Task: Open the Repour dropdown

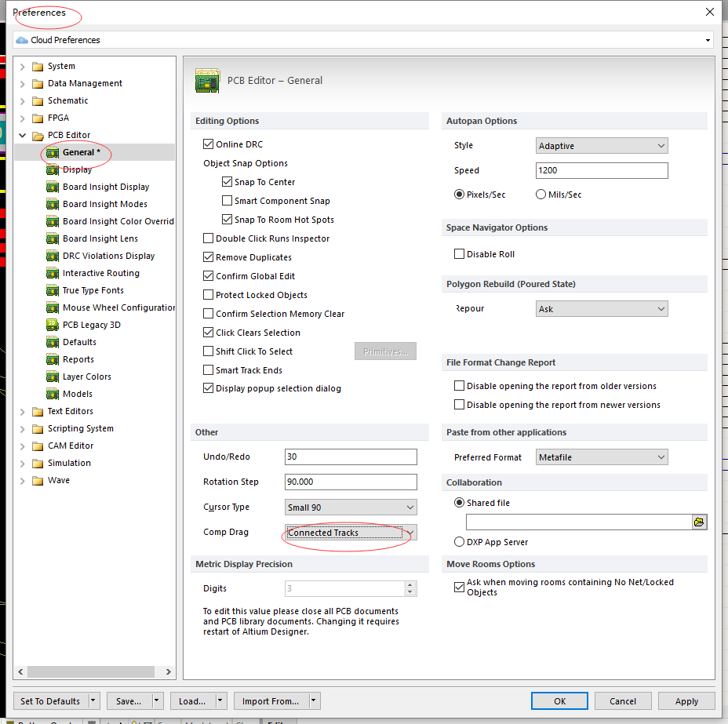Action: coord(602,309)
